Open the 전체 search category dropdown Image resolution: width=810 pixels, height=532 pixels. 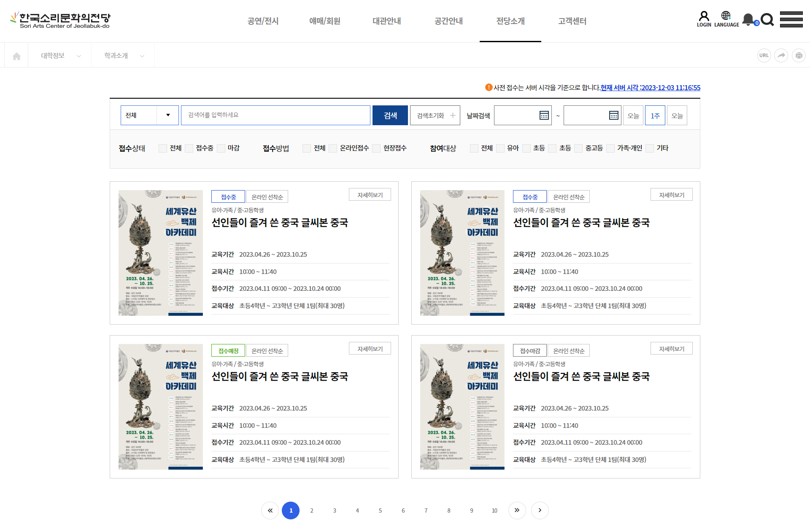click(149, 116)
